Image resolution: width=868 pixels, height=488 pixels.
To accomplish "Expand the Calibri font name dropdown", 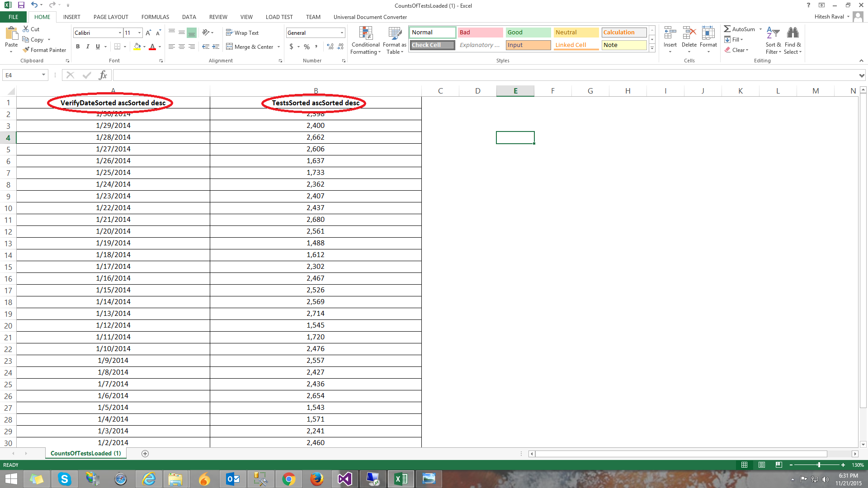I will pyautogui.click(x=120, y=33).
